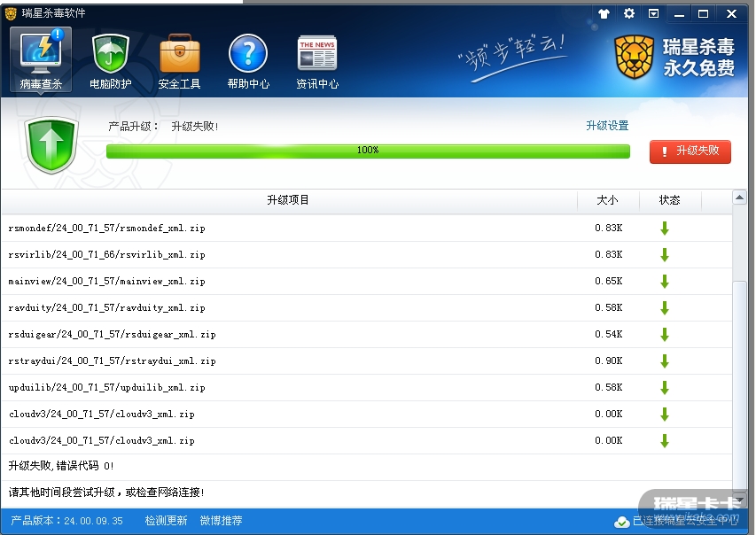The width and height of the screenshot is (756, 535).
Task: Click download arrow for upduilib_xml.zip
Action: click(665, 387)
